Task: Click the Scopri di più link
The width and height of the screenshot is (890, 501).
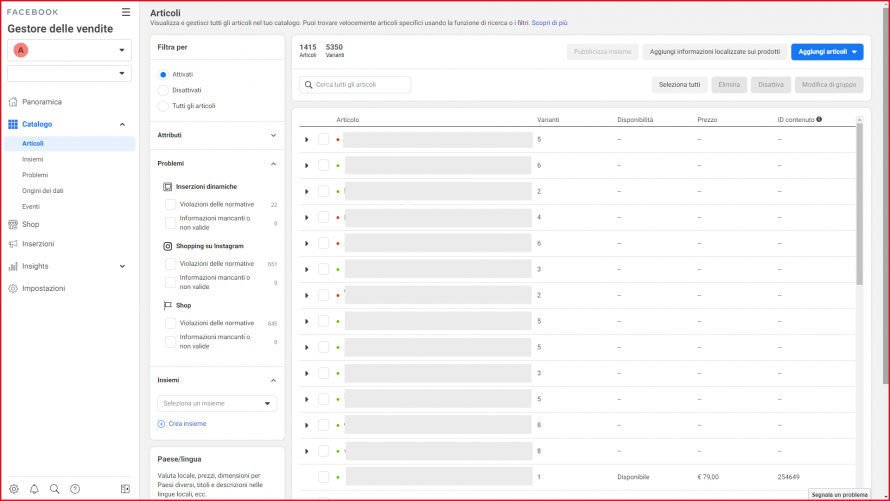Action: coord(549,22)
